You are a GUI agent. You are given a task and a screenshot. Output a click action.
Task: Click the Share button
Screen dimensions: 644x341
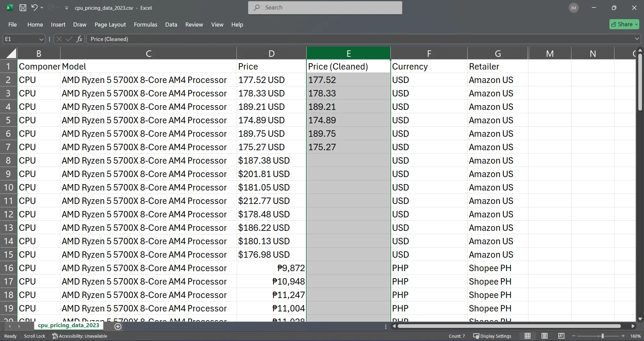coord(624,24)
